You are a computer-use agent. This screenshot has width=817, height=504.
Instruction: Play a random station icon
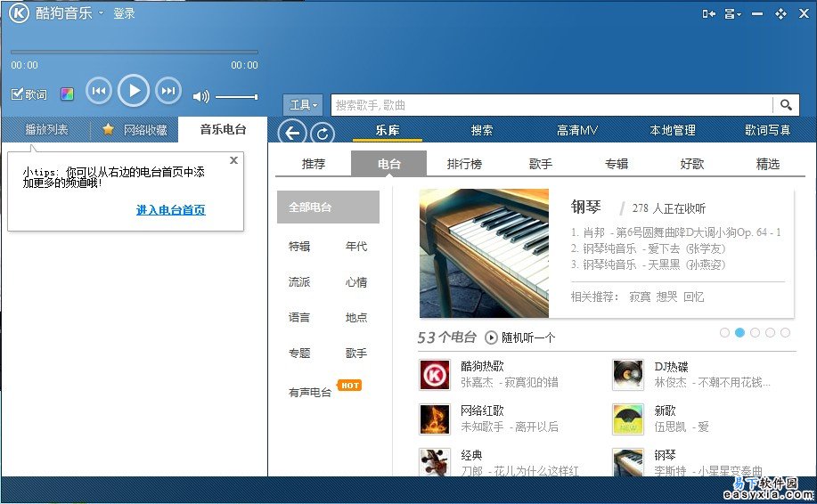[x=492, y=337]
